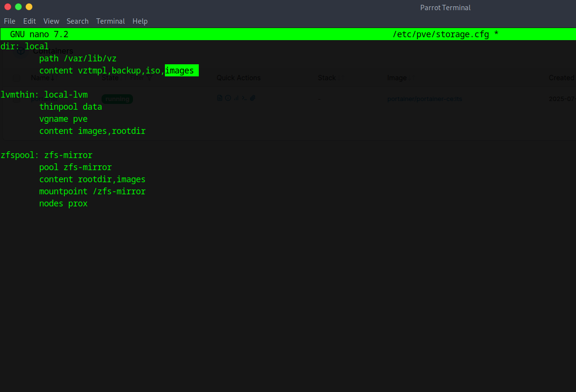Click the yellow window control button
Viewport: 576px width, 392px height.
pos(29,7)
